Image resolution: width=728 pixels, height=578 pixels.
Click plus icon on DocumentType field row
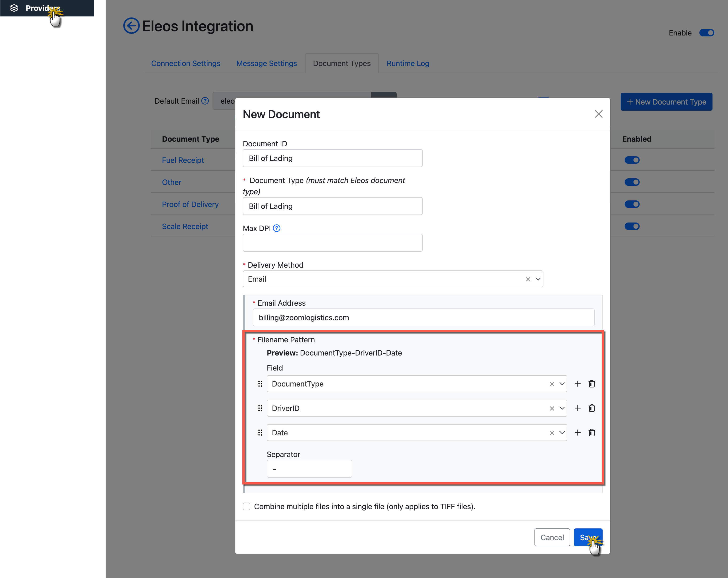click(577, 384)
